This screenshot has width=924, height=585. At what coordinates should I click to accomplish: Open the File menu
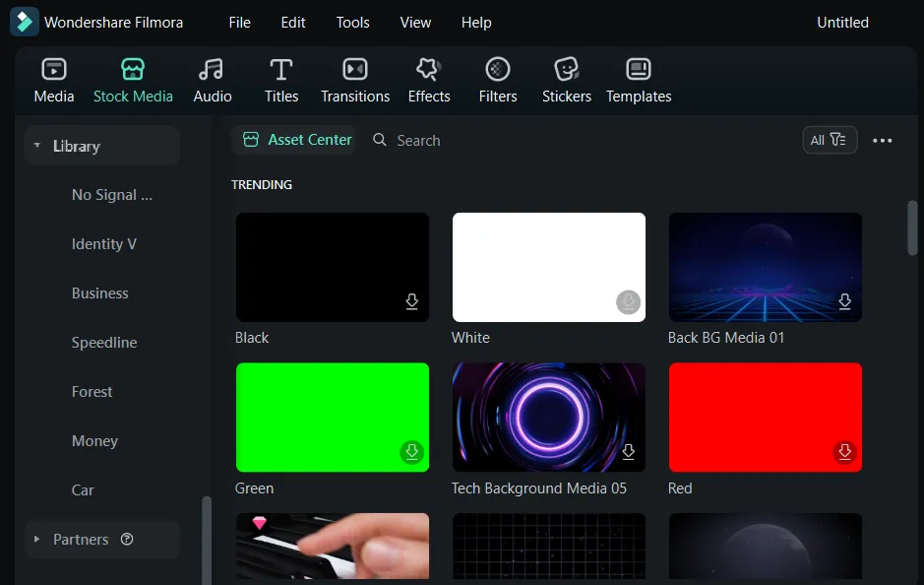pos(239,23)
